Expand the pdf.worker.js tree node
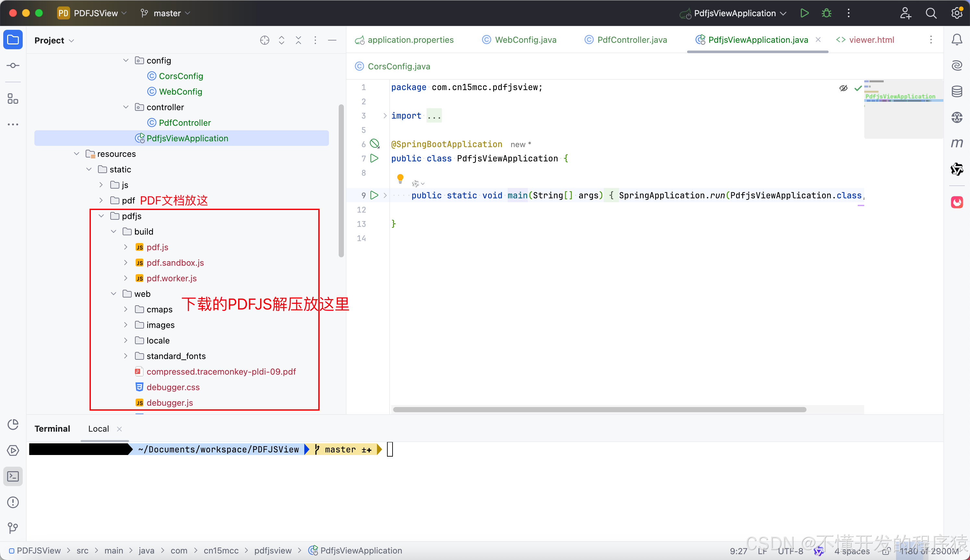 126,278
